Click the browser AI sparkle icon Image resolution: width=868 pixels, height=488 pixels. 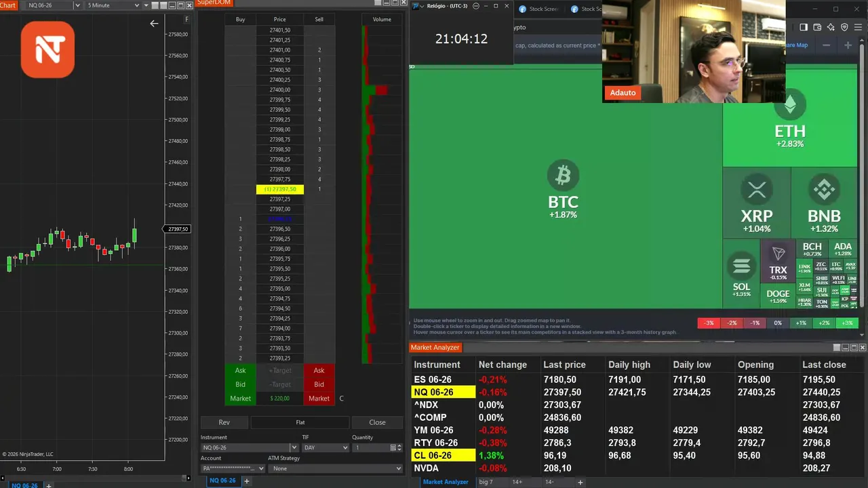tap(831, 27)
